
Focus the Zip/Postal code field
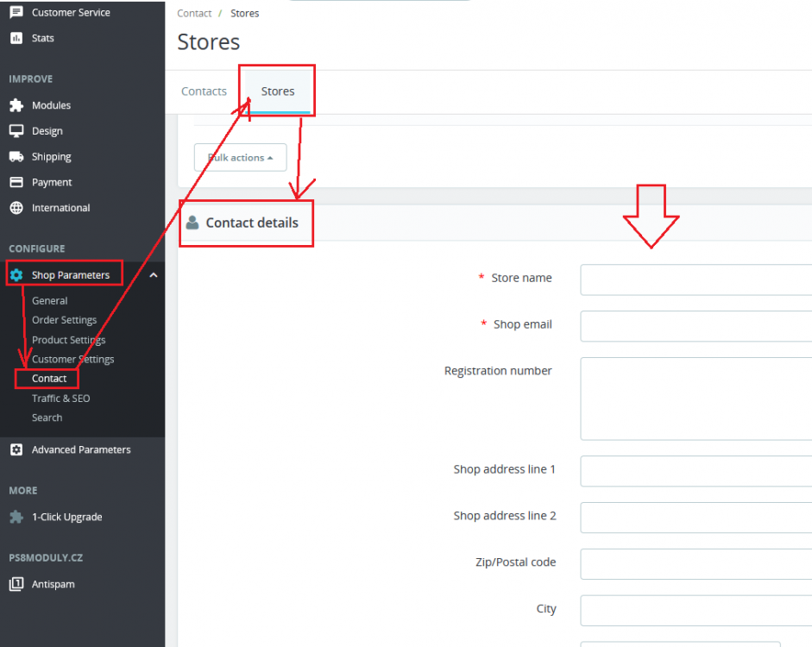pos(696,564)
